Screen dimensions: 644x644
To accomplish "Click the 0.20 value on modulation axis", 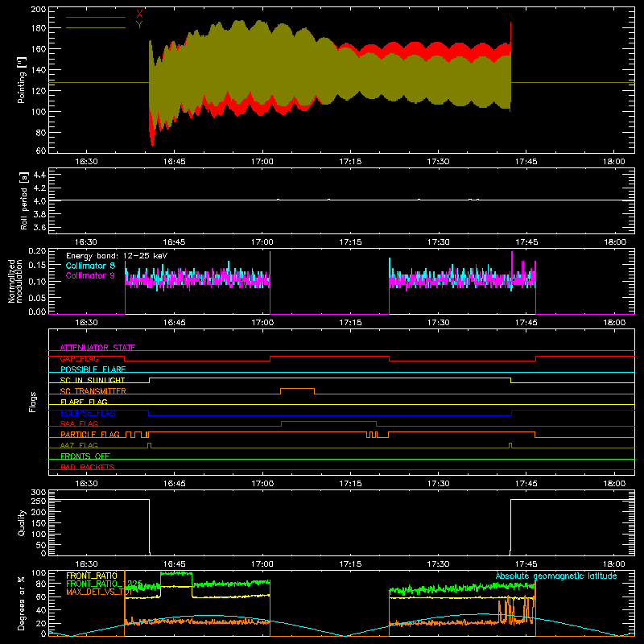I will point(37,251).
